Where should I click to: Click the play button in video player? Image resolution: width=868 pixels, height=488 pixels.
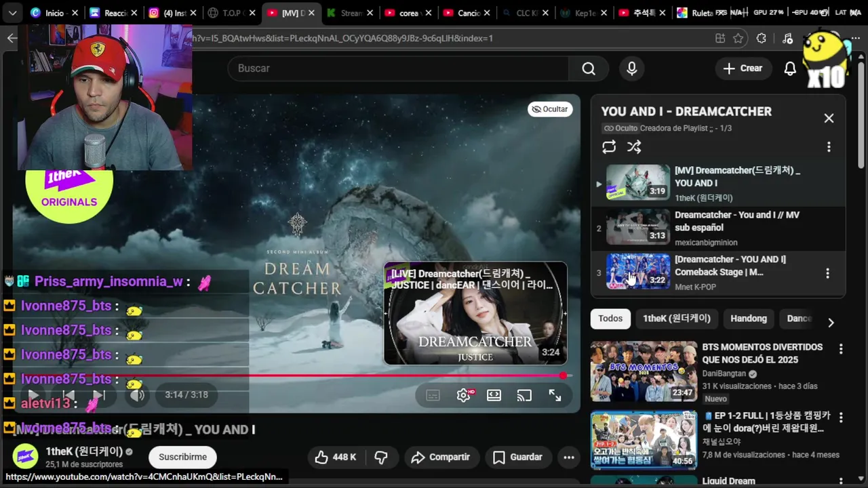(33, 395)
